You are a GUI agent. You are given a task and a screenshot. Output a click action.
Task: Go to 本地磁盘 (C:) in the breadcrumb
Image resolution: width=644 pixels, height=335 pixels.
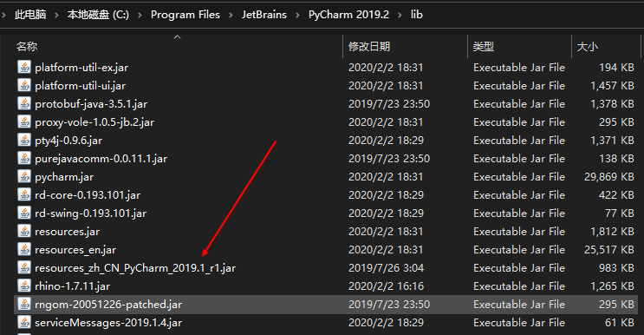coord(98,15)
